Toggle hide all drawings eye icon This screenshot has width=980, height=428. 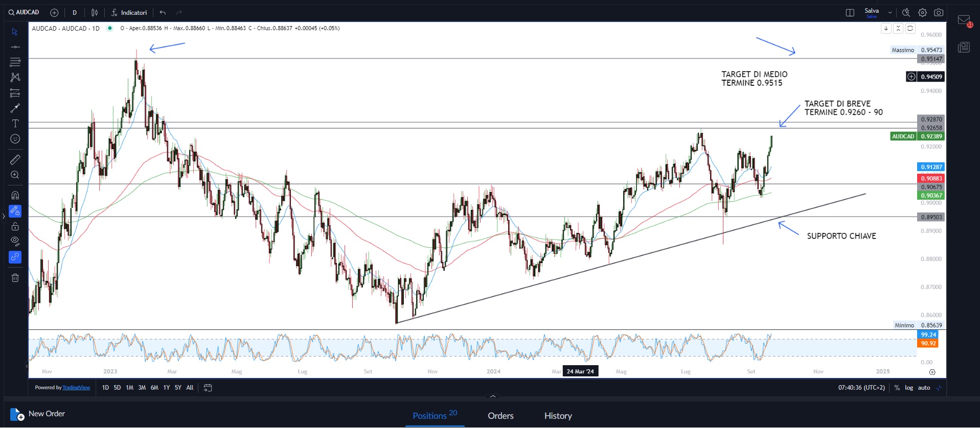point(15,241)
